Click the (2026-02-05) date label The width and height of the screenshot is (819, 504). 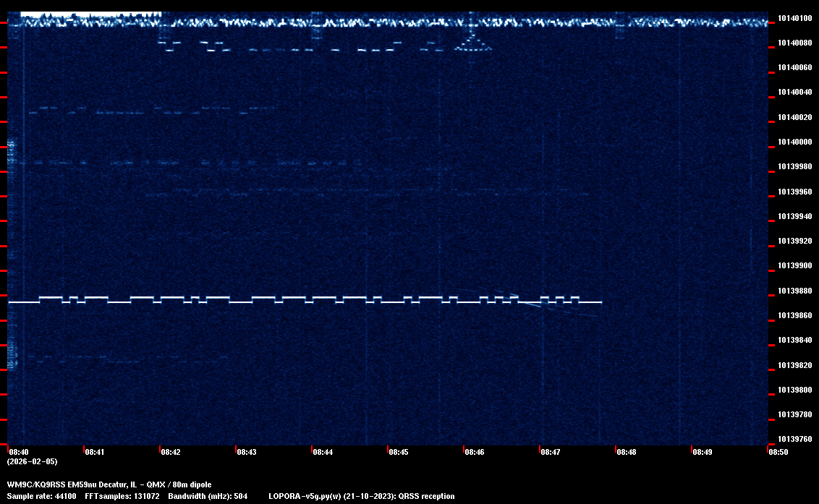(x=32, y=461)
